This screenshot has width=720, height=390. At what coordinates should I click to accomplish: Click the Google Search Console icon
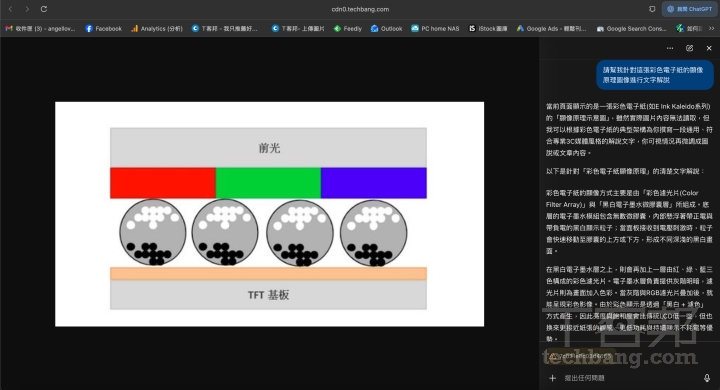tap(600, 28)
